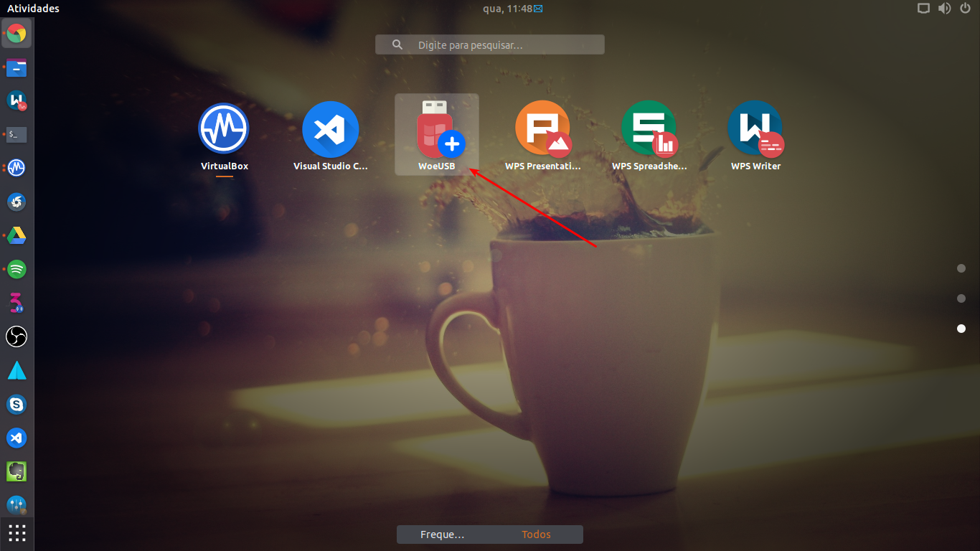Click the 'Digite para pesquisar' search field
The image size is (980, 551).
coord(490,44)
